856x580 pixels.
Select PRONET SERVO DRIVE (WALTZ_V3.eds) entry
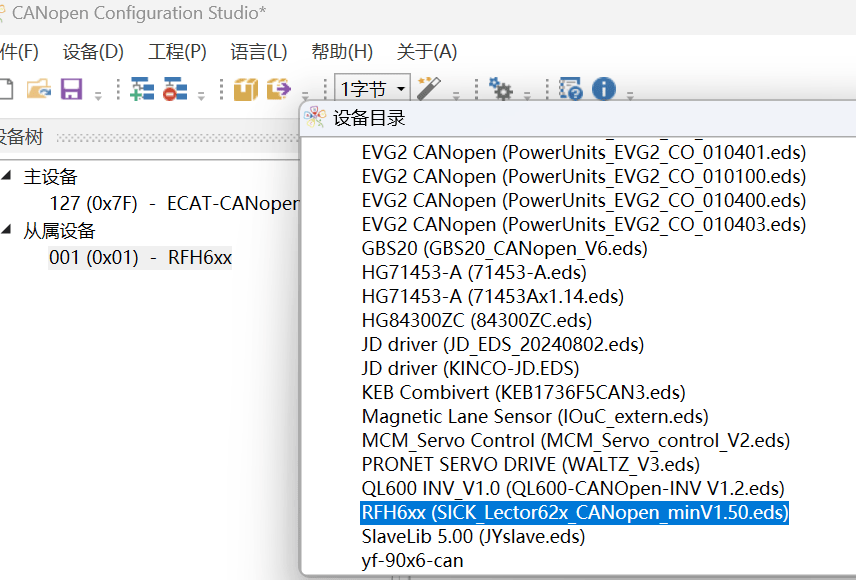[531, 465]
